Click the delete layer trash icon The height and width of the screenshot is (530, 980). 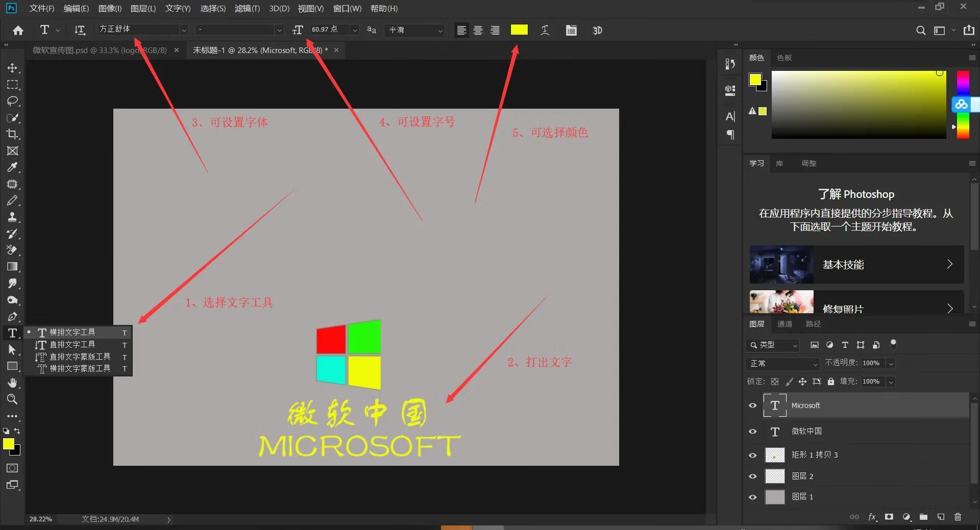click(x=958, y=517)
